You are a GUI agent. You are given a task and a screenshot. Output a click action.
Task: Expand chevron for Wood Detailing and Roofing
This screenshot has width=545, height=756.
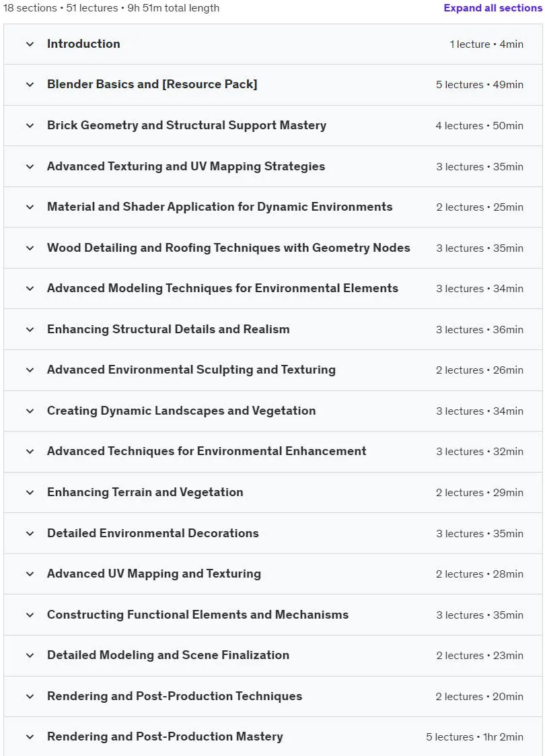[30, 248]
